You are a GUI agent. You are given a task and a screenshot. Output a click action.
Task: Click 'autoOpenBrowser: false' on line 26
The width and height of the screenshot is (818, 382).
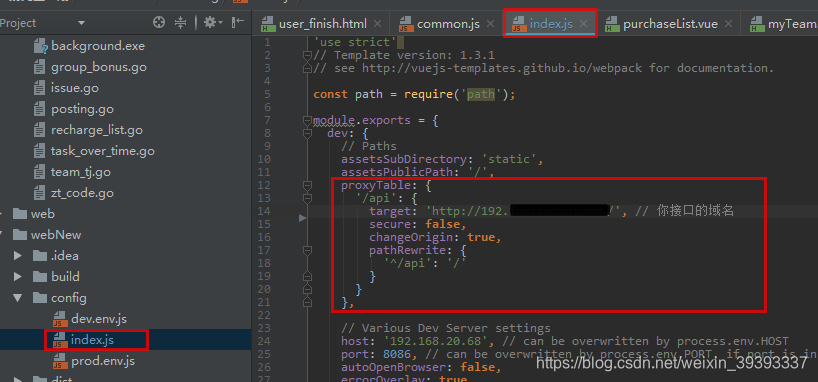click(421, 367)
